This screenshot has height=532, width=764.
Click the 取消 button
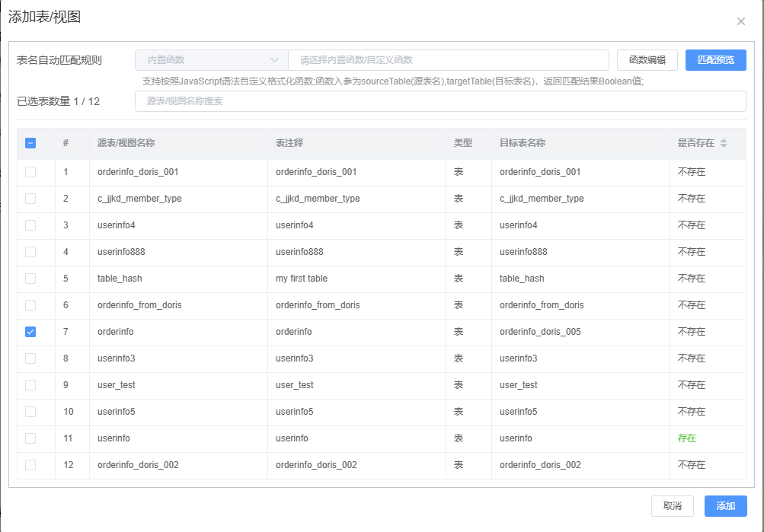[672, 506]
